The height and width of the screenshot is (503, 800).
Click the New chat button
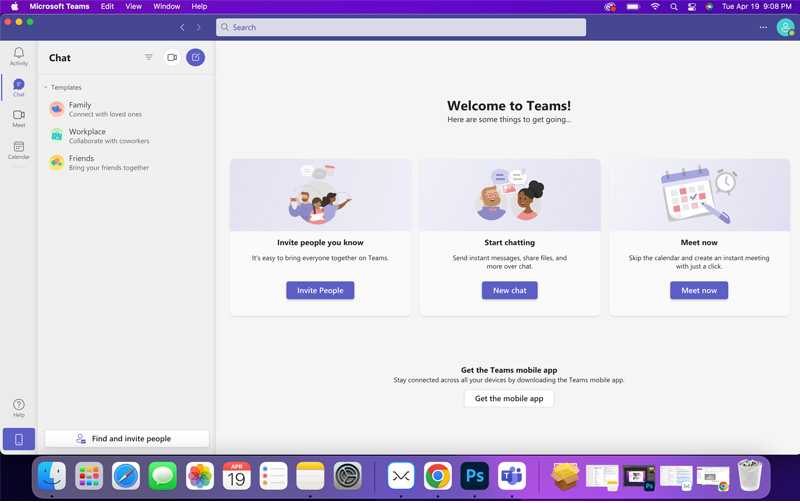pos(510,290)
